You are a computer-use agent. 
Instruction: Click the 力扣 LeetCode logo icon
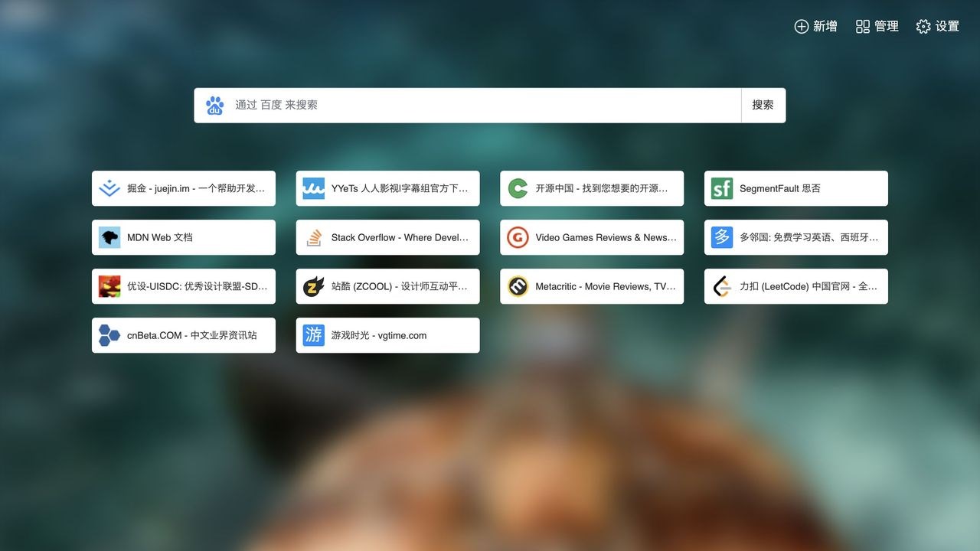pyautogui.click(x=722, y=286)
